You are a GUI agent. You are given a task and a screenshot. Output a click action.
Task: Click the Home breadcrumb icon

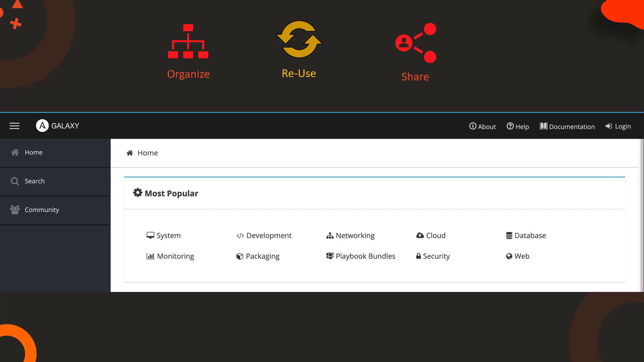click(x=130, y=153)
